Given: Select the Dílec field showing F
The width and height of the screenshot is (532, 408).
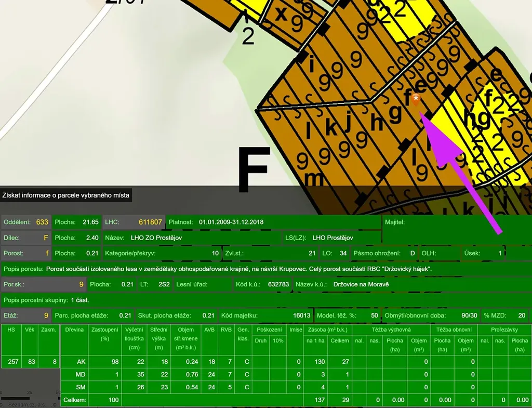Looking at the screenshot, I should (x=46, y=238).
